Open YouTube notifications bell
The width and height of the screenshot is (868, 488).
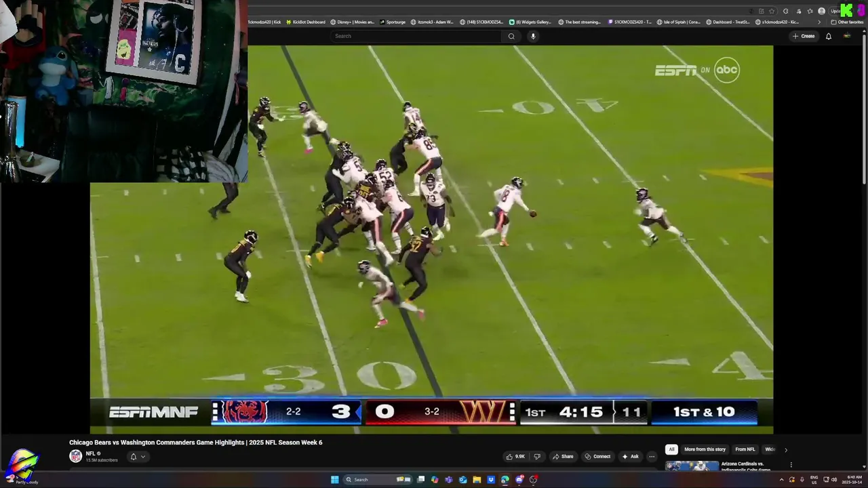[x=828, y=36]
